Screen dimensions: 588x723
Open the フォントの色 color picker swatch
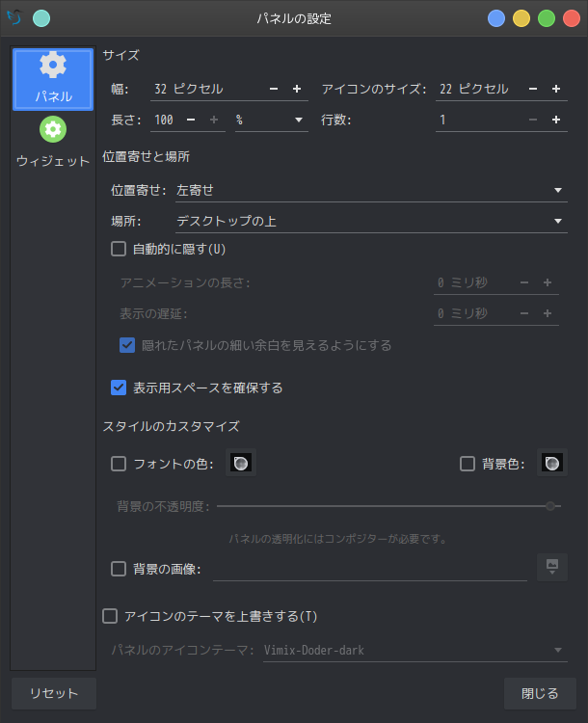pos(241,463)
